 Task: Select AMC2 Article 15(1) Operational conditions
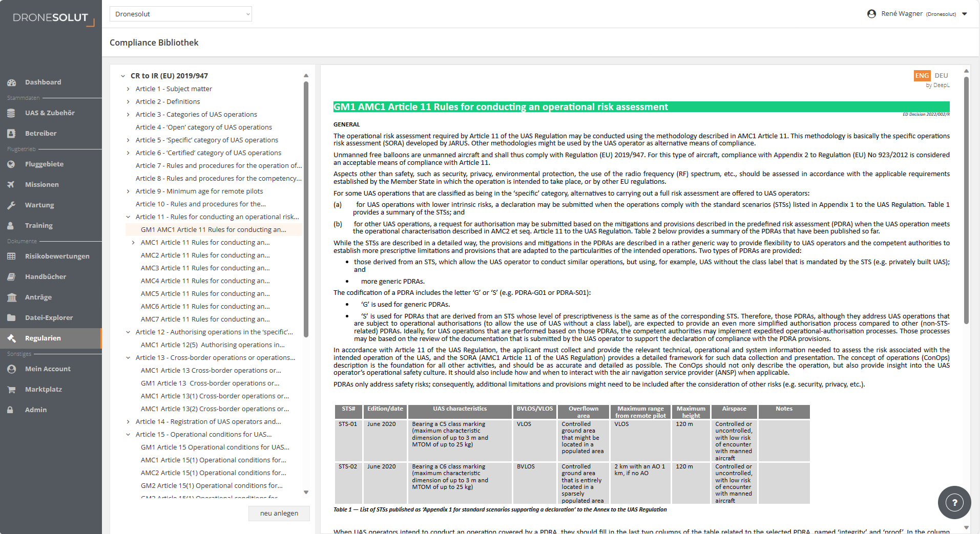[x=214, y=473]
